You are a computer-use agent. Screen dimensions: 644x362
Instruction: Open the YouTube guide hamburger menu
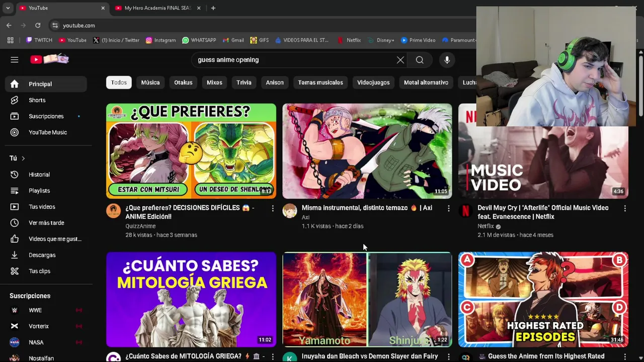[x=15, y=60]
